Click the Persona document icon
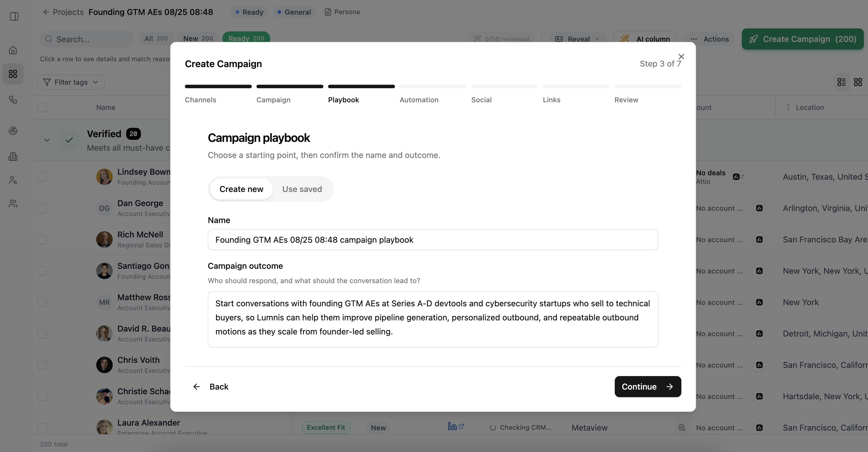 327,12
